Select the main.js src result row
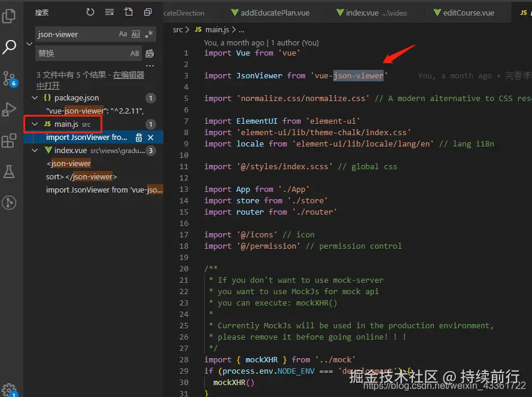The height and width of the screenshot is (397, 532). (x=93, y=124)
